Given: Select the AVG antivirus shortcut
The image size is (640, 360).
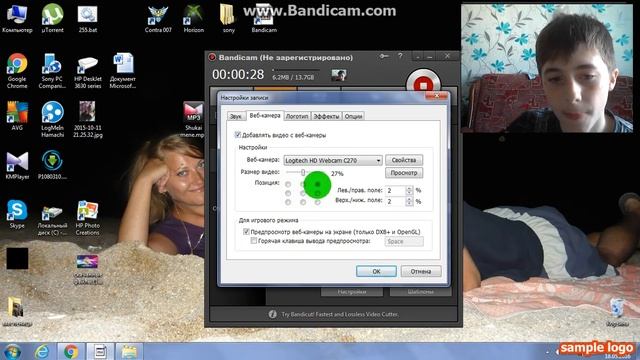Looking at the screenshot, I should 17,116.
